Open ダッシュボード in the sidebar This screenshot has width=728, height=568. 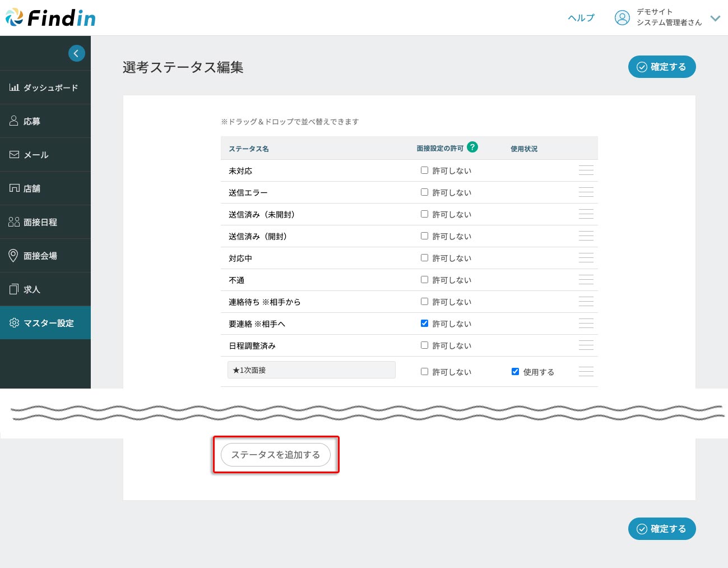[x=45, y=87]
